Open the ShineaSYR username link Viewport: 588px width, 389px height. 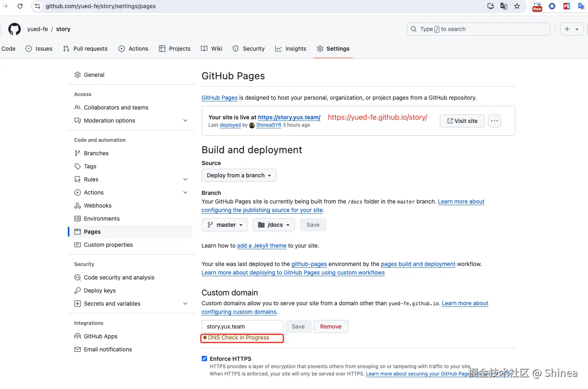tap(269, 125)
